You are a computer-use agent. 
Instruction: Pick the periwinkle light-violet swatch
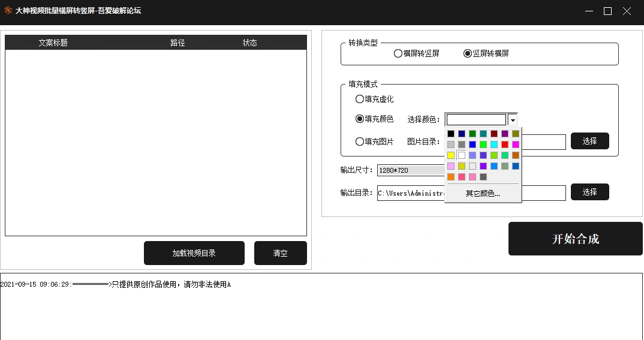coord(473,155)
